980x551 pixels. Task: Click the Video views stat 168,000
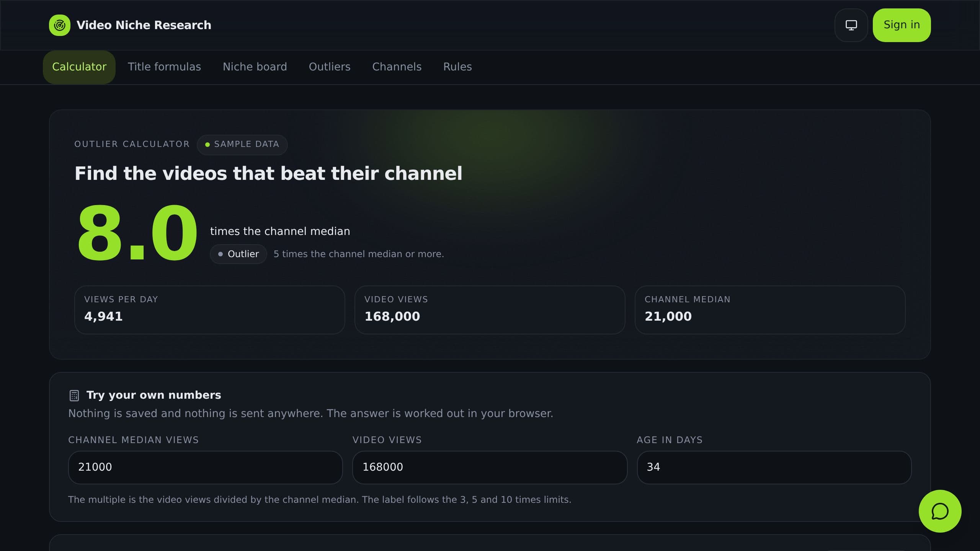(x=392, y=316)
